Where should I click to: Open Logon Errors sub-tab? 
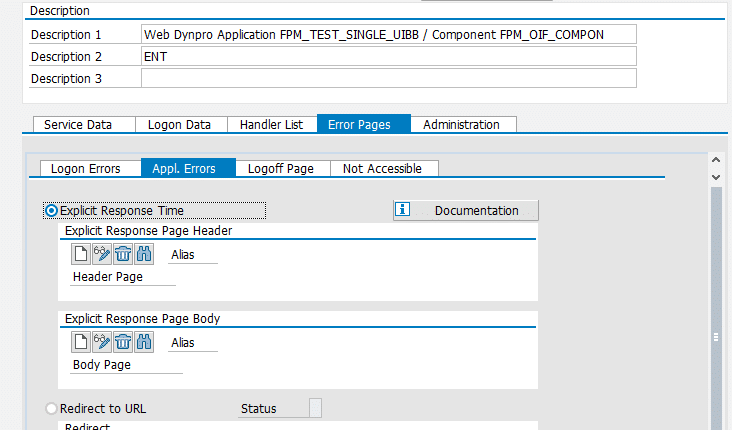[91, 169]
